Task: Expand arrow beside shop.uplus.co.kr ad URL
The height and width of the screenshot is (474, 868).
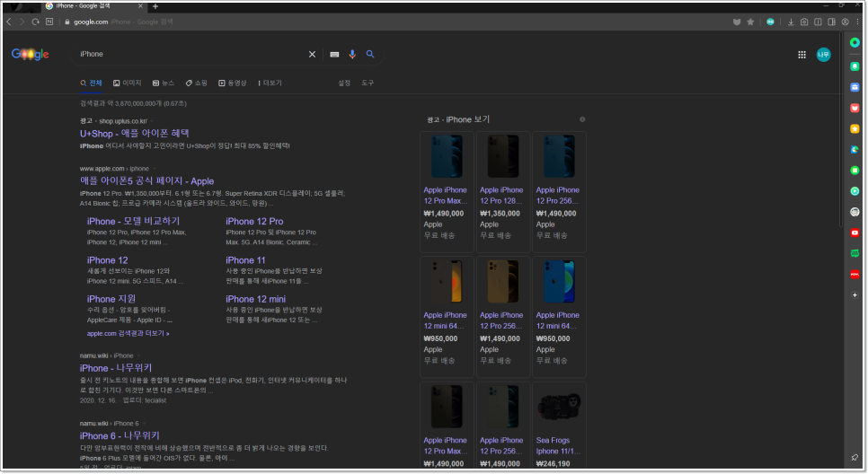Action: click(152, 121)
